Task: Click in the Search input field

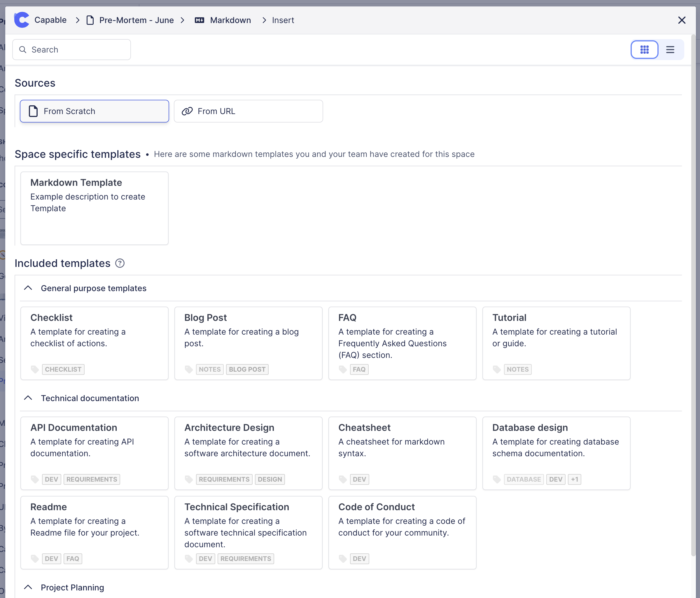Action: coord(78,50)
